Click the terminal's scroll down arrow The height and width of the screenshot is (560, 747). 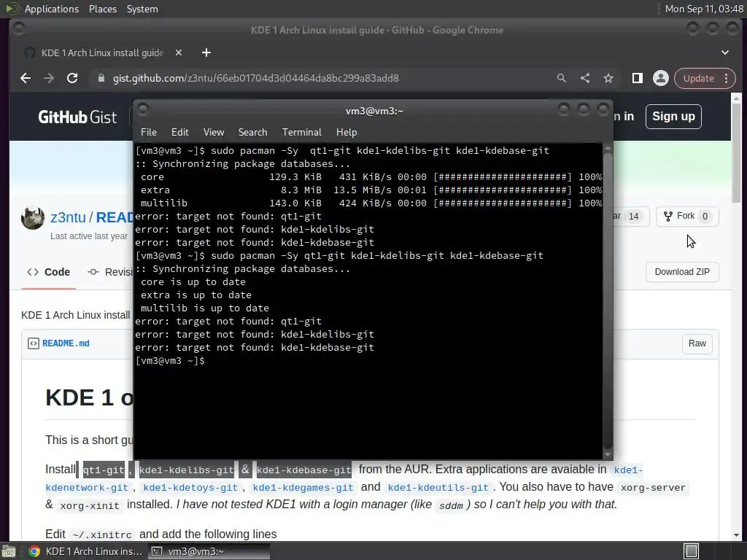tap(608, 454)
